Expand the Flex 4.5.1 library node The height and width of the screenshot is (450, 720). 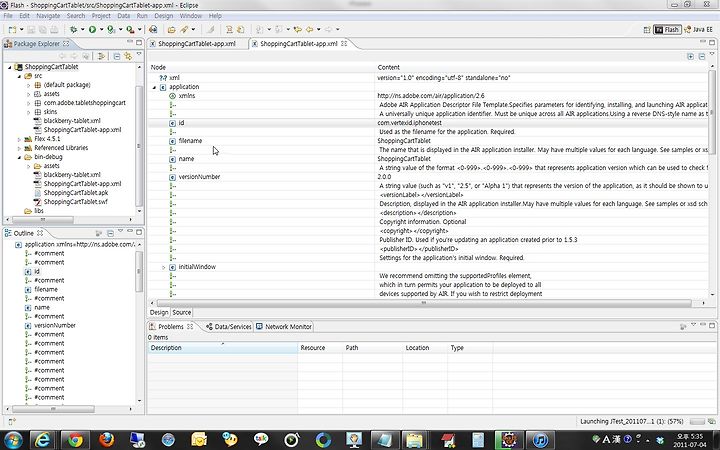[19, 139]
